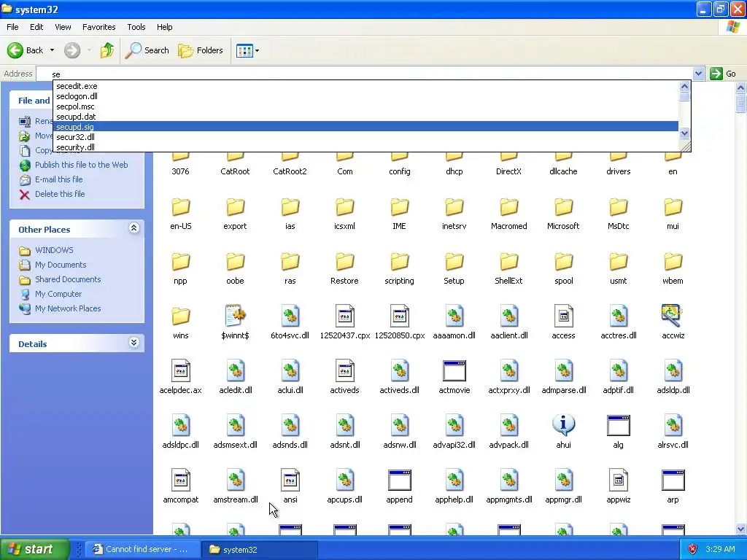This screenshot has height=560, width=747.
Task: Select the spool folder icon
Action: pos(564,262)
